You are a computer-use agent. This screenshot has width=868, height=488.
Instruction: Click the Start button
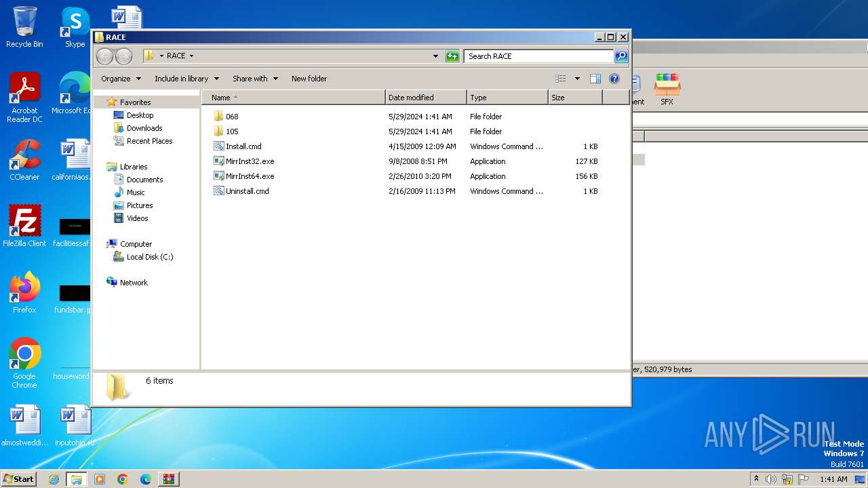click(x=19, y=479)
